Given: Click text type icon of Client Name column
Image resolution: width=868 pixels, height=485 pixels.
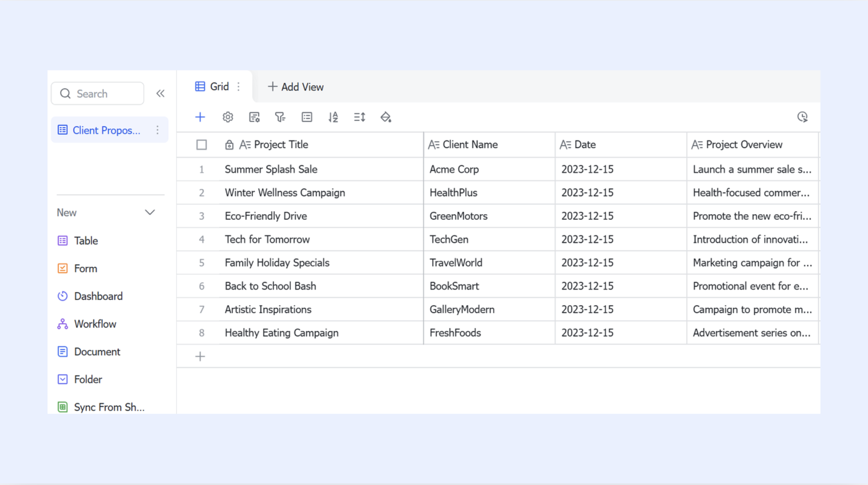Looking at the screenshot, I should click(x=434, y=145).
